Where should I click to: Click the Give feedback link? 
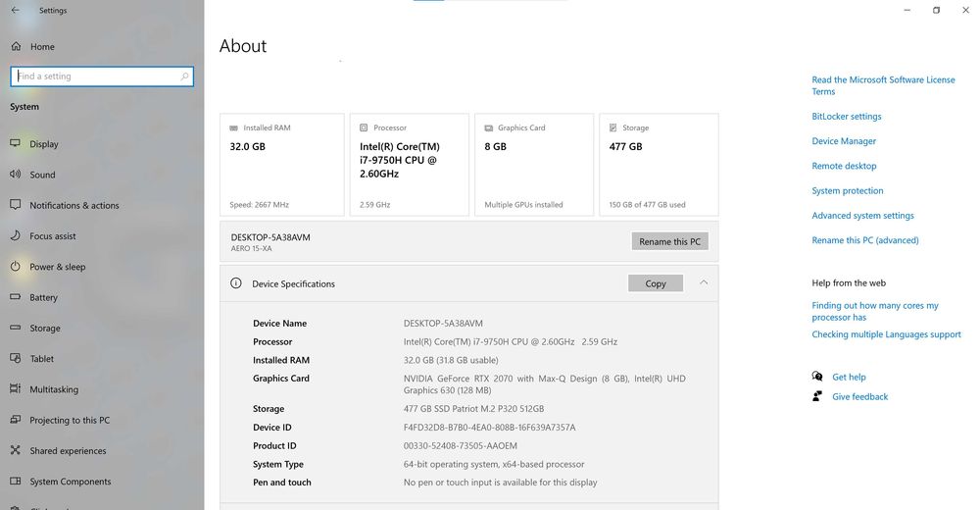859,397
